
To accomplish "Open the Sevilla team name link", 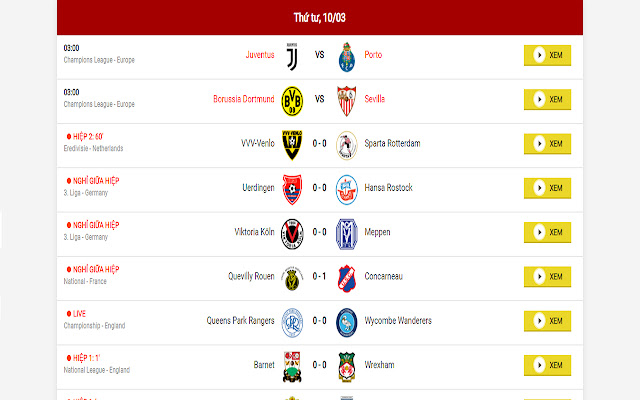I will coord(374,99).
